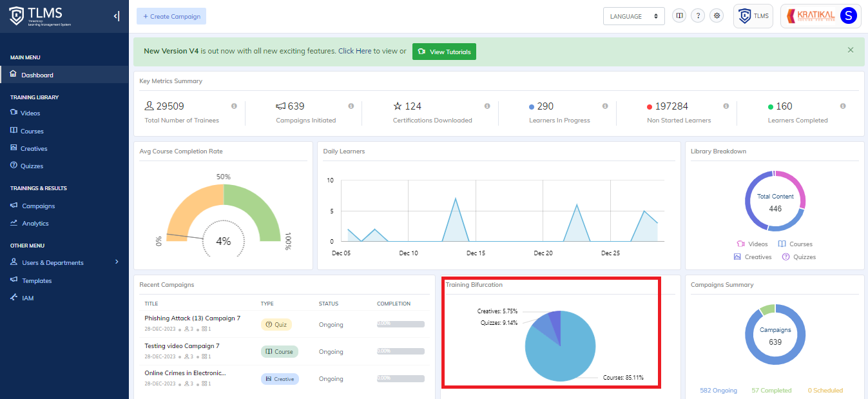Click progress bar of Phishing Attack campaign
The width and height of the screenshot is (868, 399).
click(x=401, y=324)
